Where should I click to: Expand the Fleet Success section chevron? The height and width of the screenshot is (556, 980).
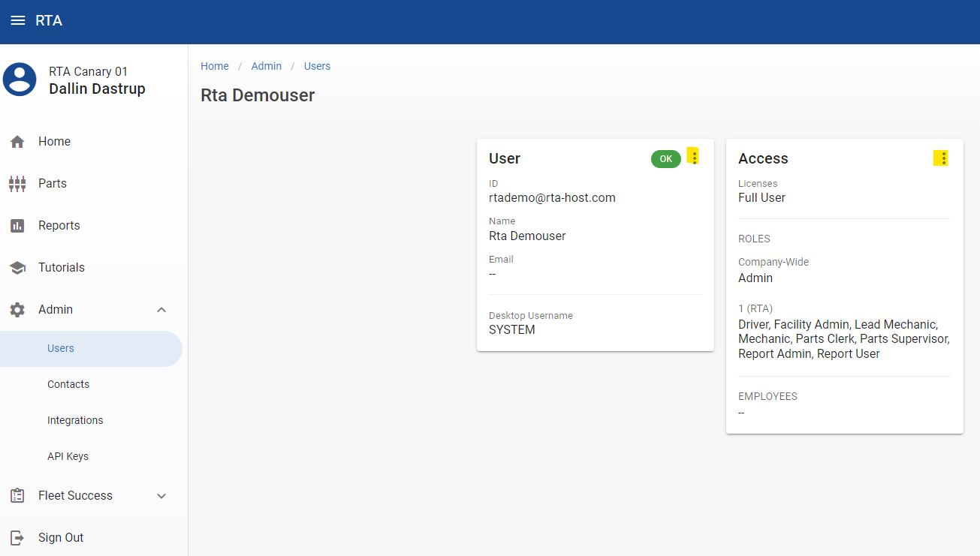pyautogui.click(x=161, y=496)
